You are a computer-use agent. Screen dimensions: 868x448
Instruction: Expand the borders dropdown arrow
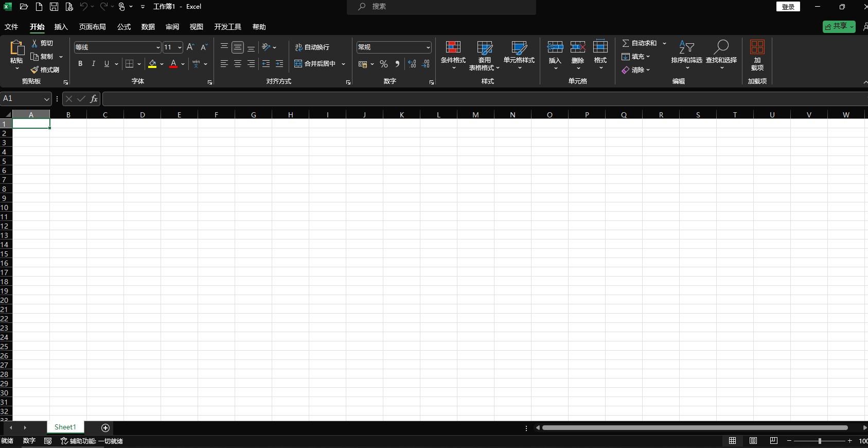pyautogui.click(x=139, y=64)
